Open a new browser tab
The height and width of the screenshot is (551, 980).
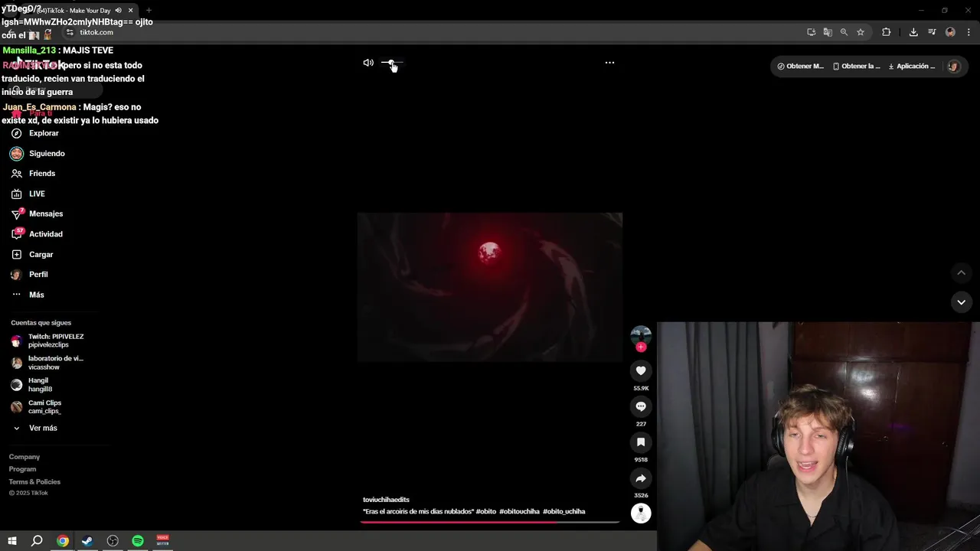(x=149, y=11)
